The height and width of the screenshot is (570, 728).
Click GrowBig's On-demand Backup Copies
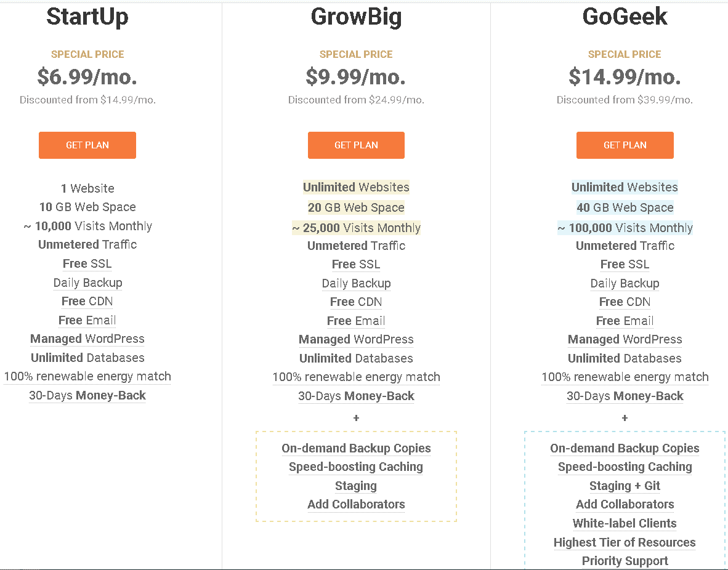(x=356, y=448)
